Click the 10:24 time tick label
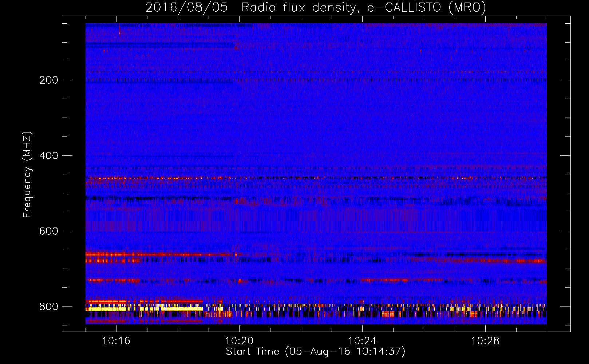Screen dimensions: 589x364 (x=363, y=341)
